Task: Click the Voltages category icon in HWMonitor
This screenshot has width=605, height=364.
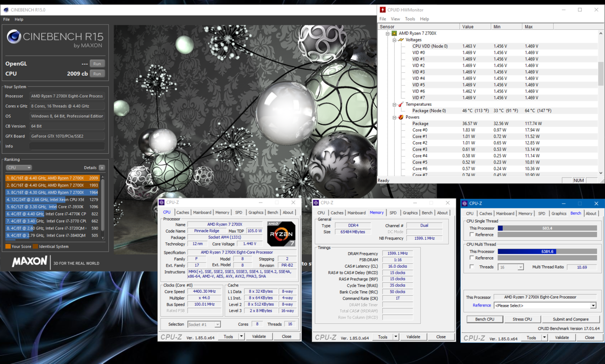Action: click(401, 40)
